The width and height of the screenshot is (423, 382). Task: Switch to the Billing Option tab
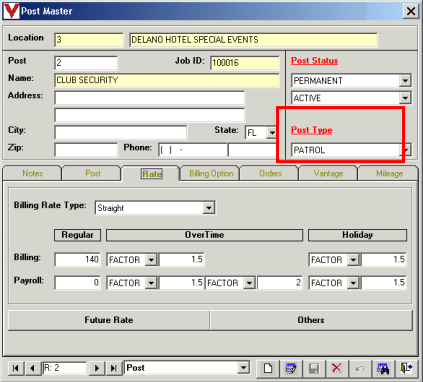[x=211, y=173]
